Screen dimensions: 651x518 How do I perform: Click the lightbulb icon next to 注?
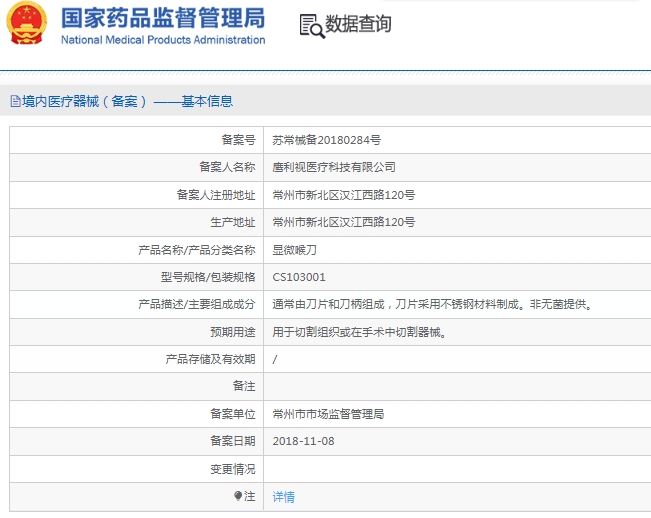(x=238, y=496)
